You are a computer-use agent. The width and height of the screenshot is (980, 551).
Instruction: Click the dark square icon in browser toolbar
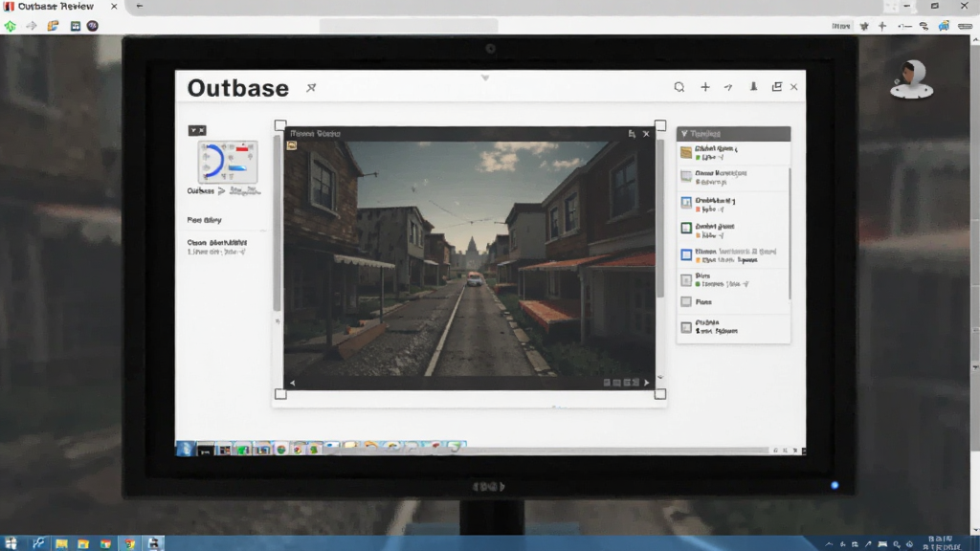[75, 26]
